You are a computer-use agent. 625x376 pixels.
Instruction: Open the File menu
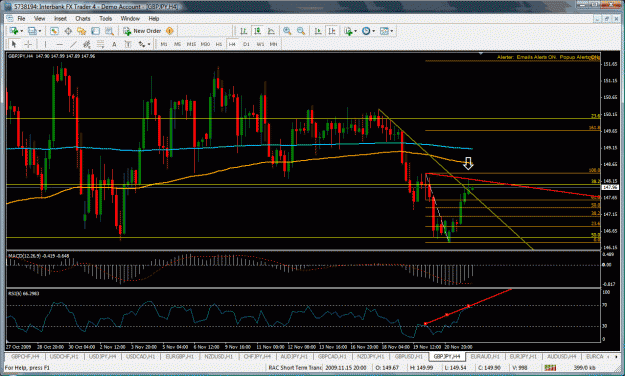[22, 18]
